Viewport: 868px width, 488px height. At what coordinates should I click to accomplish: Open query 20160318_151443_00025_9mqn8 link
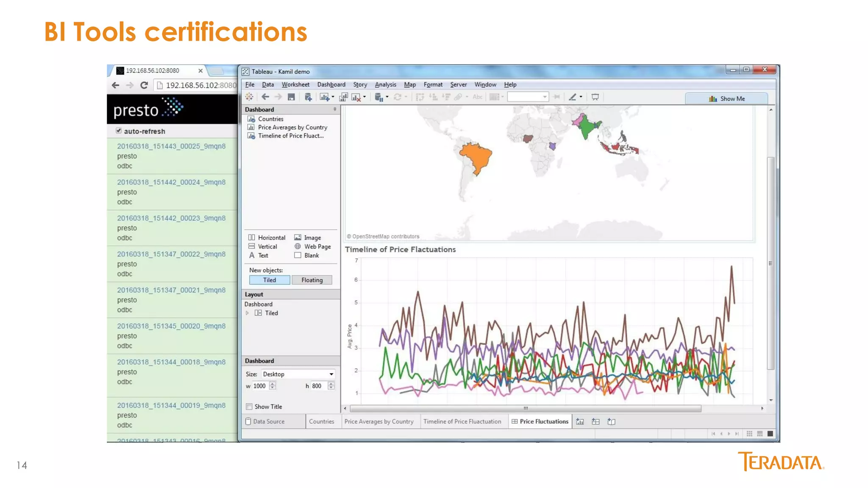click(x=171, y=146)
